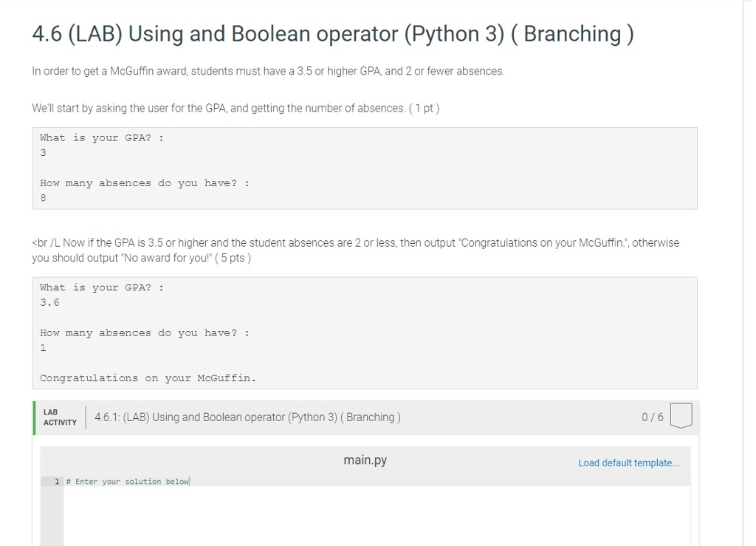Click the 4.6.1 activity title text
756x546 pixels.
247,417
